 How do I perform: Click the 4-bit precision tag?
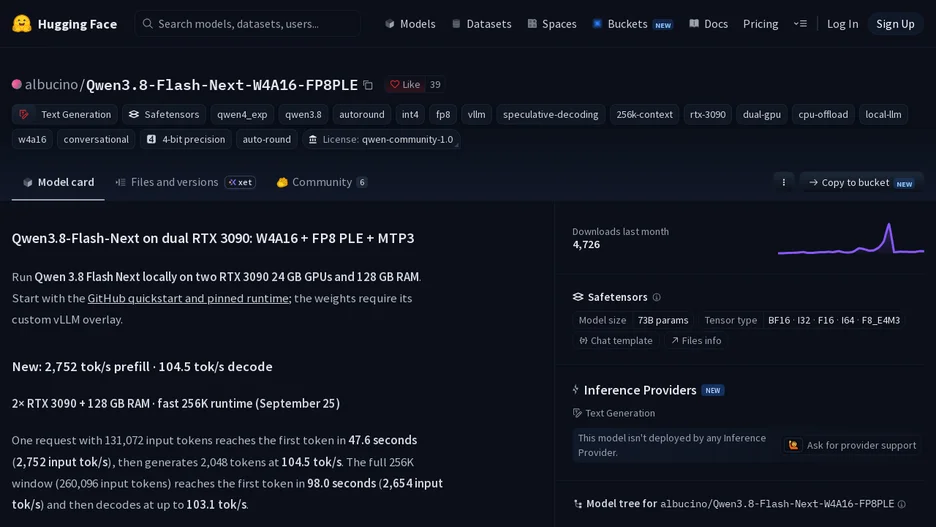(186, 139)
